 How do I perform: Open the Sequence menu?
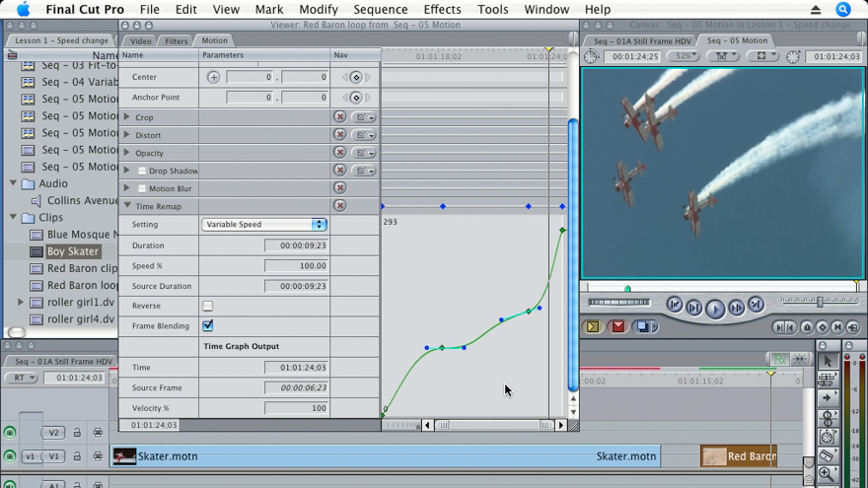[381, 10]
